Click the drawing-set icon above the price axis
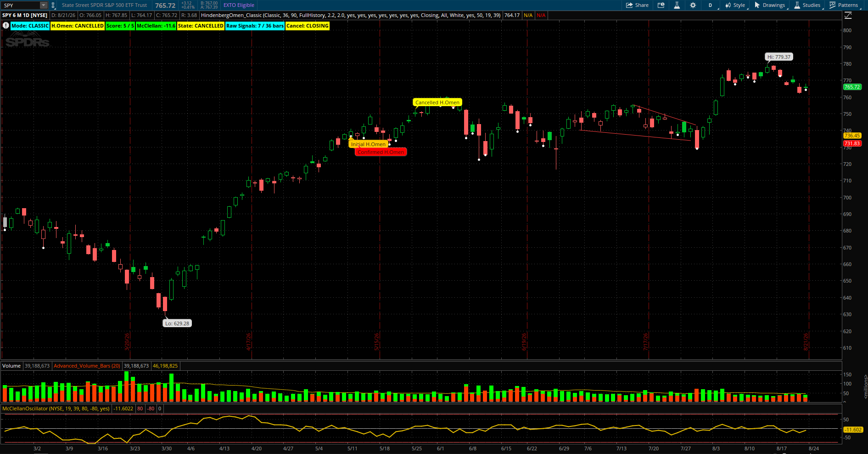The width and height of the screenshot is (868, 454). (x=848, y=16)
